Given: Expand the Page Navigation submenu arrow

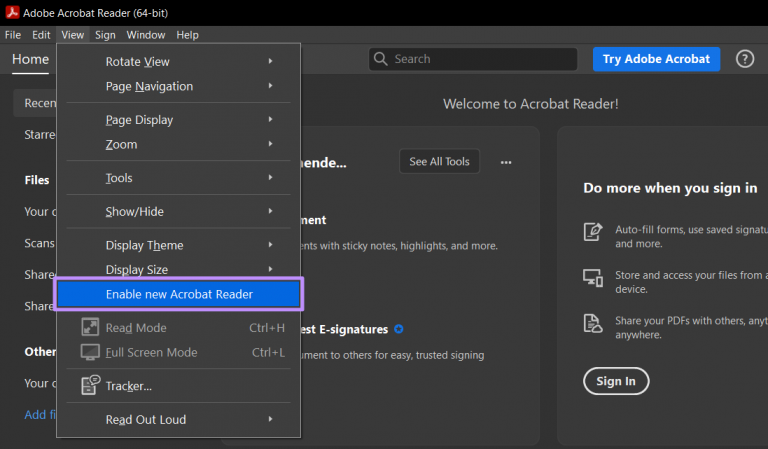Looking at the screenshot, I should pyautogui.click(x=270, y=86).
